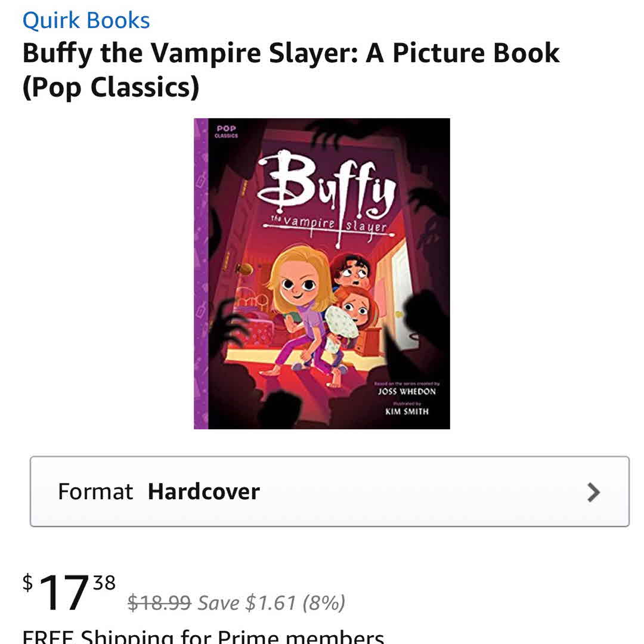Click the "Save $1.61 (8%)" text
The width and height of the screenshot is (644, 644).
(x=271, y=603)
